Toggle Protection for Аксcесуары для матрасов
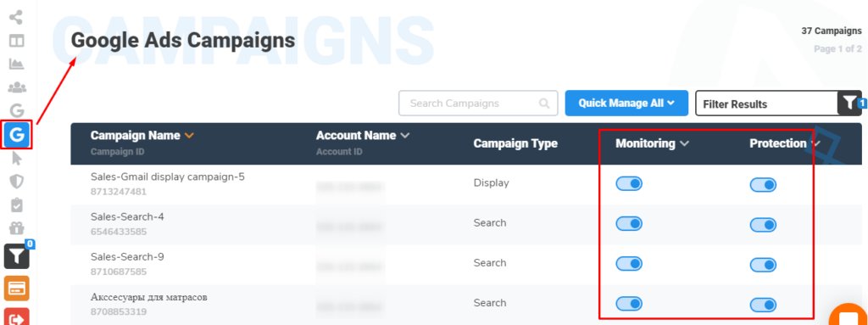 click(763, 305)
